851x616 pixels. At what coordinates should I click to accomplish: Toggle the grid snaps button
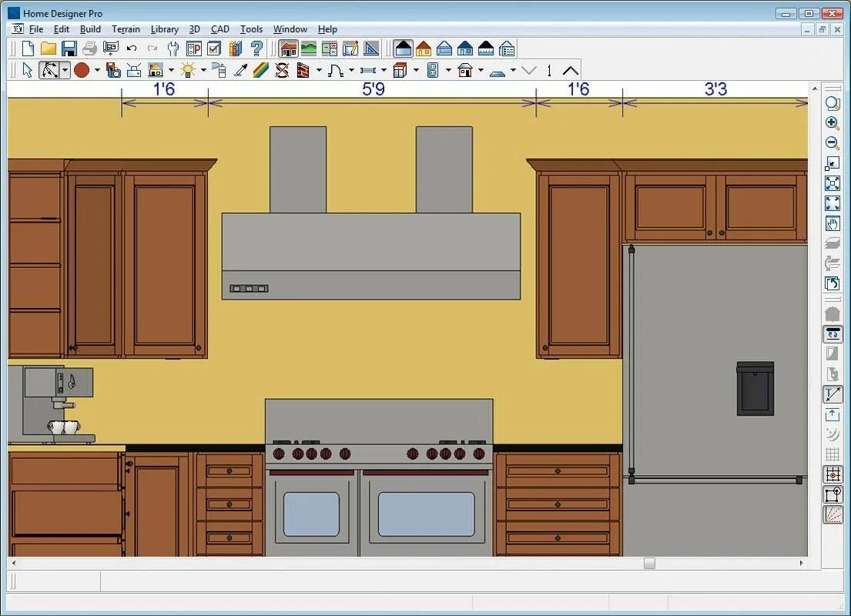click(832, 474)
